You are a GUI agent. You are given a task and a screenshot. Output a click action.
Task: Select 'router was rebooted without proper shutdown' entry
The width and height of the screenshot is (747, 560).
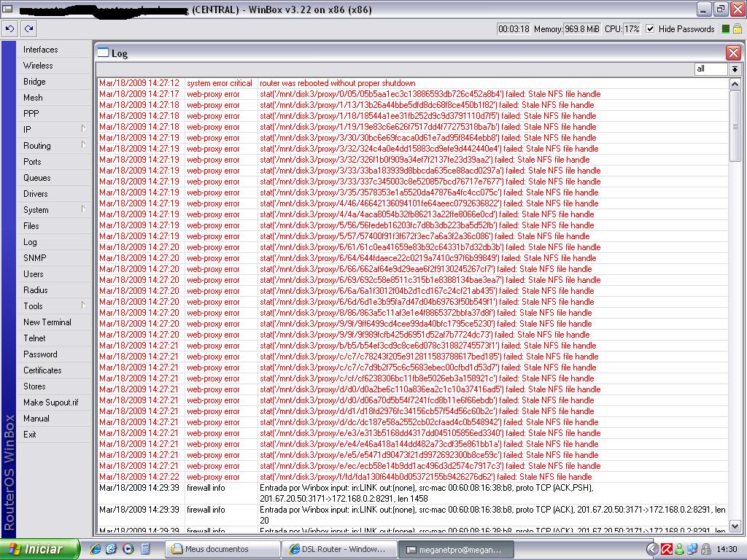pos(337,83)
